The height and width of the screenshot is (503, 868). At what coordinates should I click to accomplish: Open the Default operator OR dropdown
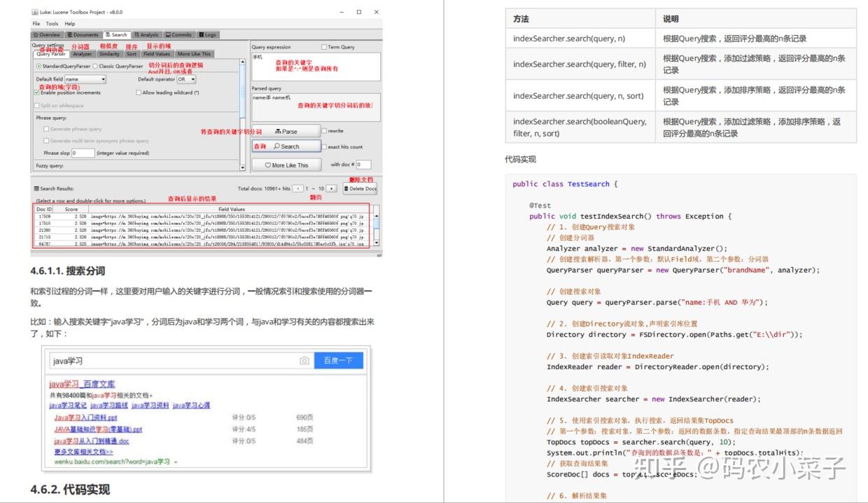[192, 80]
